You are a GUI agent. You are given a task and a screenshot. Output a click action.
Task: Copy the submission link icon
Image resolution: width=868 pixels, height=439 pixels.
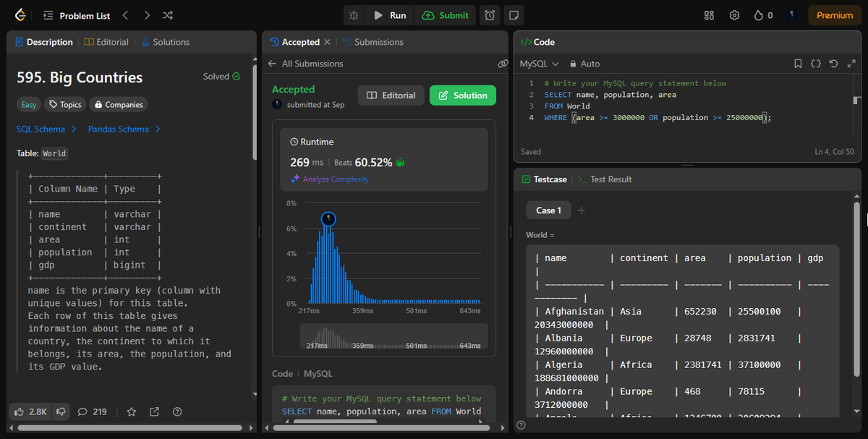pyautogui.click(x=503, y=64)
